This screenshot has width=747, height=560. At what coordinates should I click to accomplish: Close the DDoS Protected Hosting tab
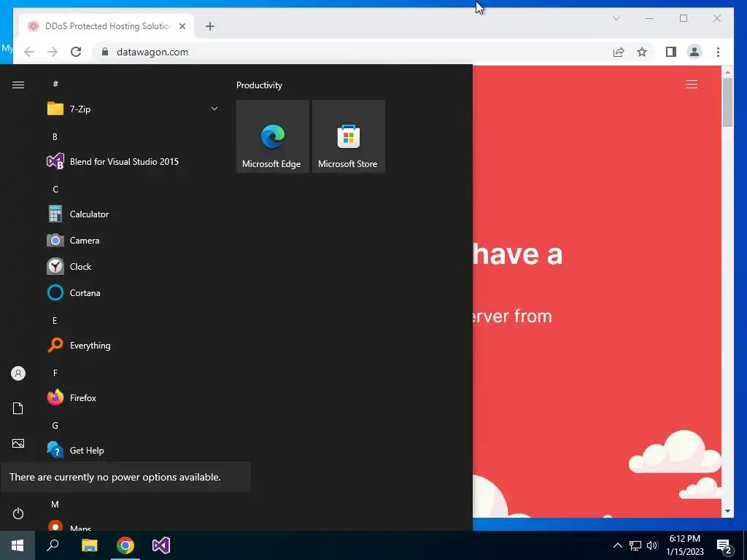coord(182,26)
